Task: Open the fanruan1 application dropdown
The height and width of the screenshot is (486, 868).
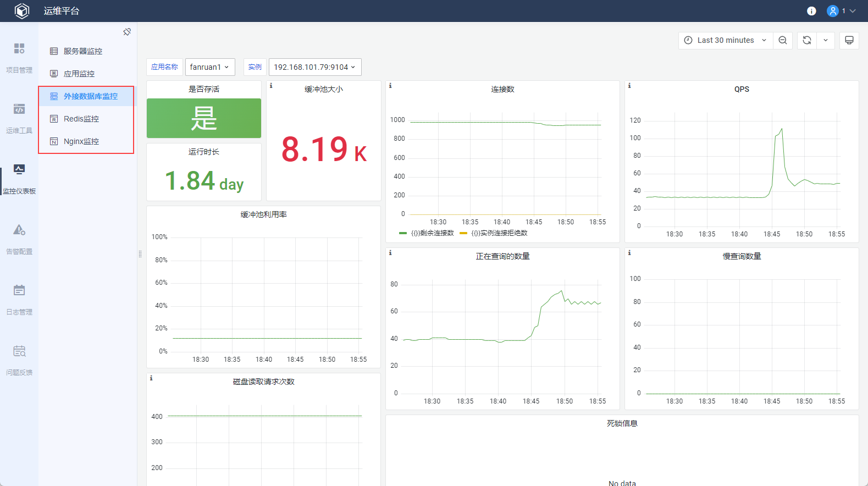Action: click(x=210, y=67)
